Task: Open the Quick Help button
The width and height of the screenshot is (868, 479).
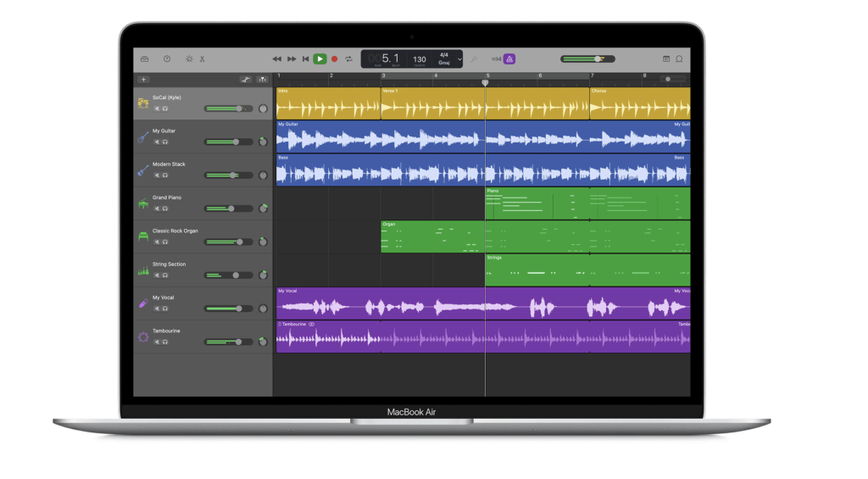Action: tap(167, 58)
